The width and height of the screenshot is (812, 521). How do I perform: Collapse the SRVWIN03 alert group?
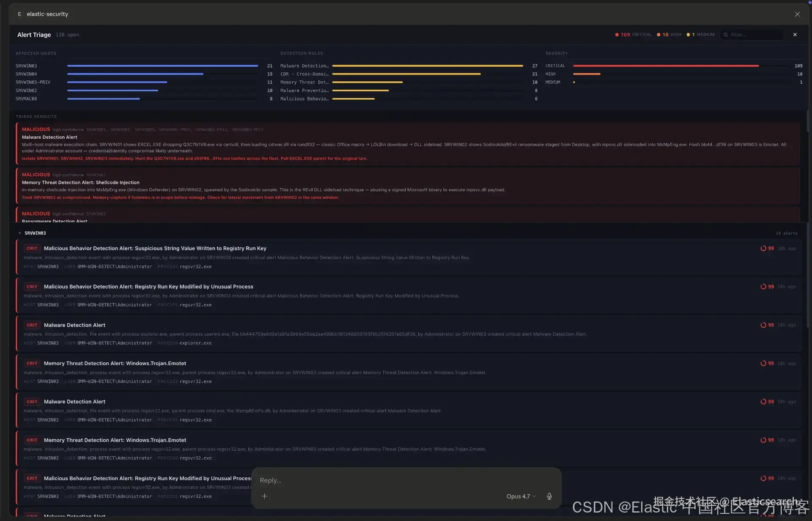[x=20, y=233]
